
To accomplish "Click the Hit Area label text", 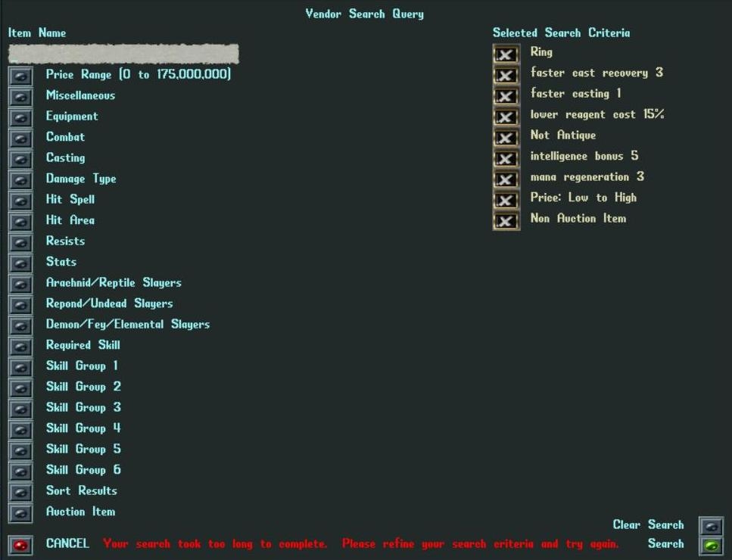I will pos(70,220).
